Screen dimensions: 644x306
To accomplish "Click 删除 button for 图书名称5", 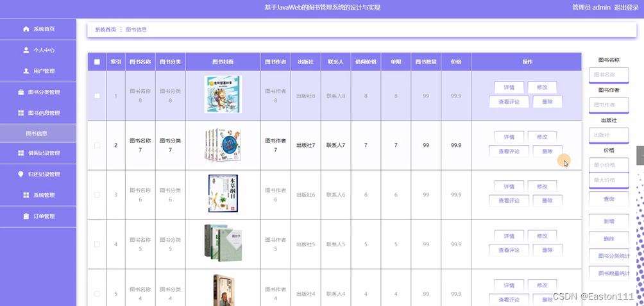I will pos(548,250).
